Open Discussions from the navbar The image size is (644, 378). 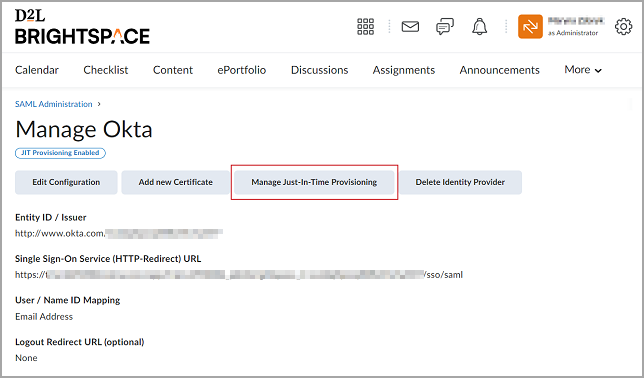[x=320, y=70]
